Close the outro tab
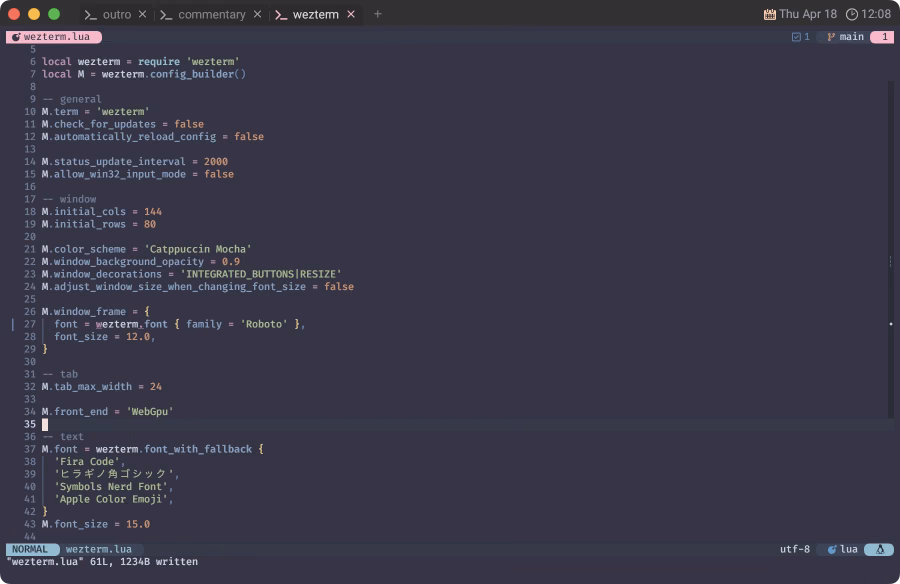 point(142,14)
